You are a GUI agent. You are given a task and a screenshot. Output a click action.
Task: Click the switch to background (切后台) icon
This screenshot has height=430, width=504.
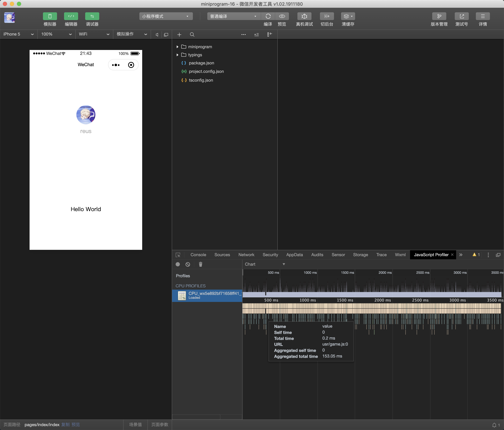[327, 16]
